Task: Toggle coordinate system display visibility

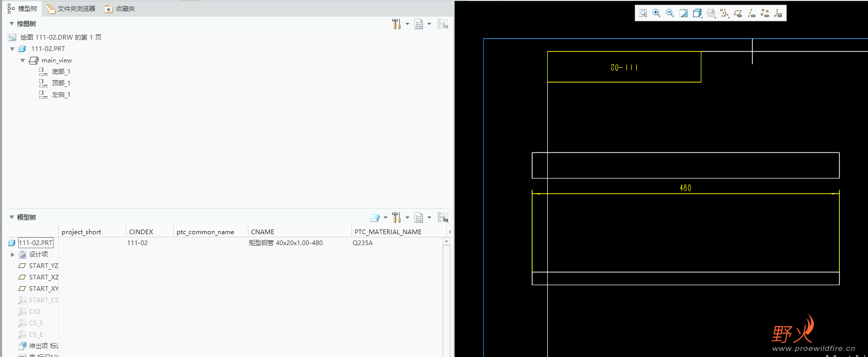Action: coord(778,13)
